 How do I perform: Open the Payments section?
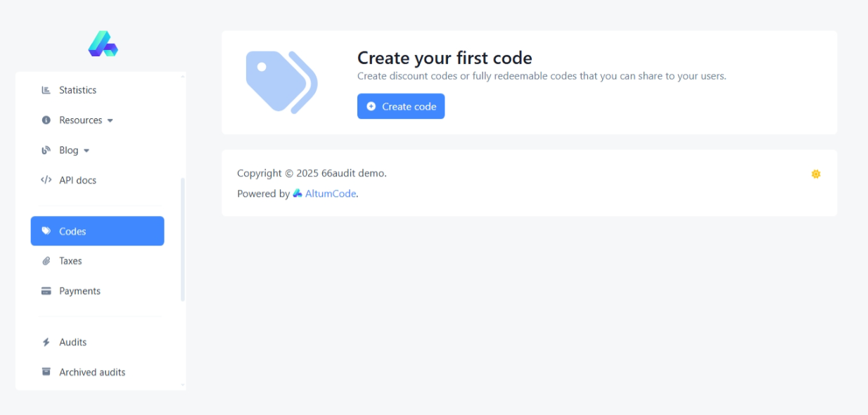[x=79, y=291]
